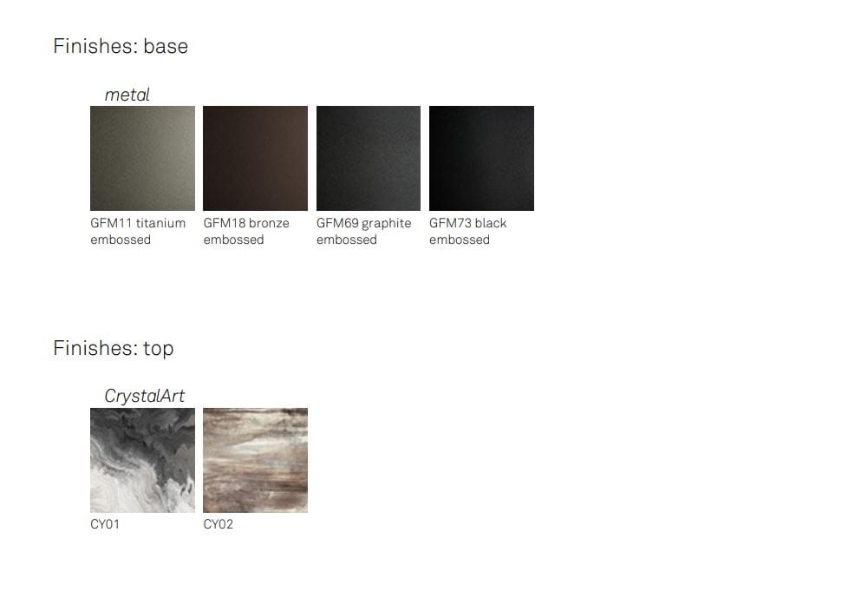
Task: Click the CY02 caption text
Action: pyautogui.click(x=219, y=524)
